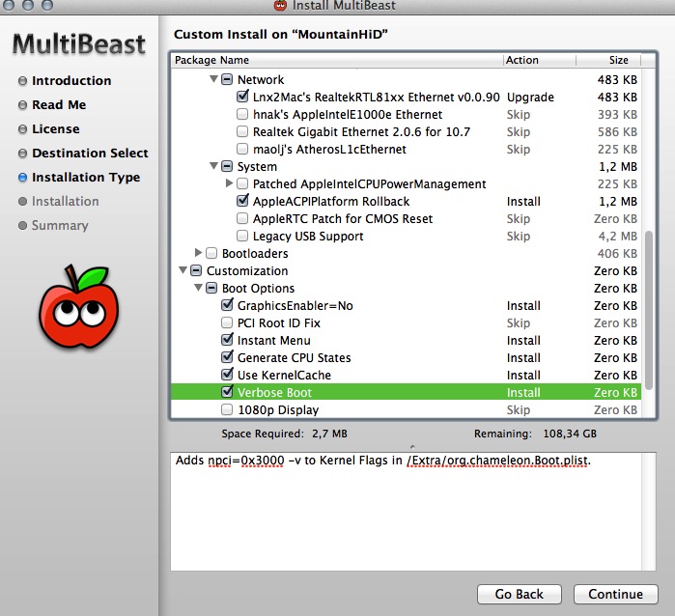Viewport: 675px width, 616px height.
Task: Click the 'Upgrade' action for Lnx2Mac's driver
Action: [530, 98]
